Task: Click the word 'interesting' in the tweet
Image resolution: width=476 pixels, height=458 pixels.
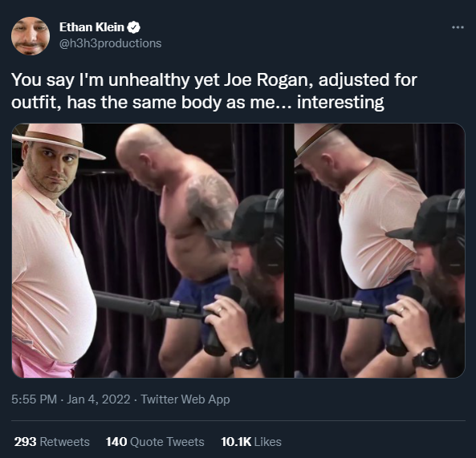Action: [x=340, y=102]
